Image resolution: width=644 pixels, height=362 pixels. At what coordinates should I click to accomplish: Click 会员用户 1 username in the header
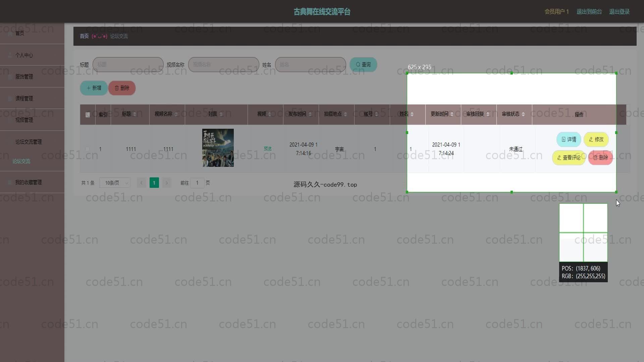(x=556, y=12)
